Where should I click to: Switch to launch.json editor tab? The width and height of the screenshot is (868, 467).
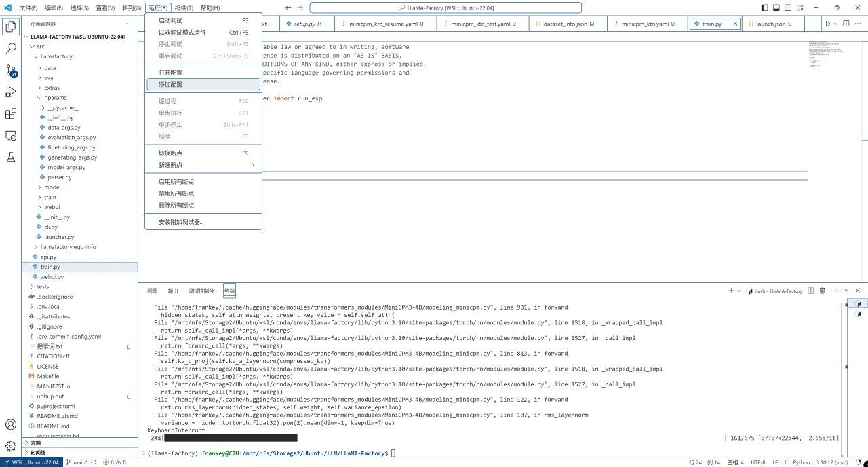pos(773,24)
